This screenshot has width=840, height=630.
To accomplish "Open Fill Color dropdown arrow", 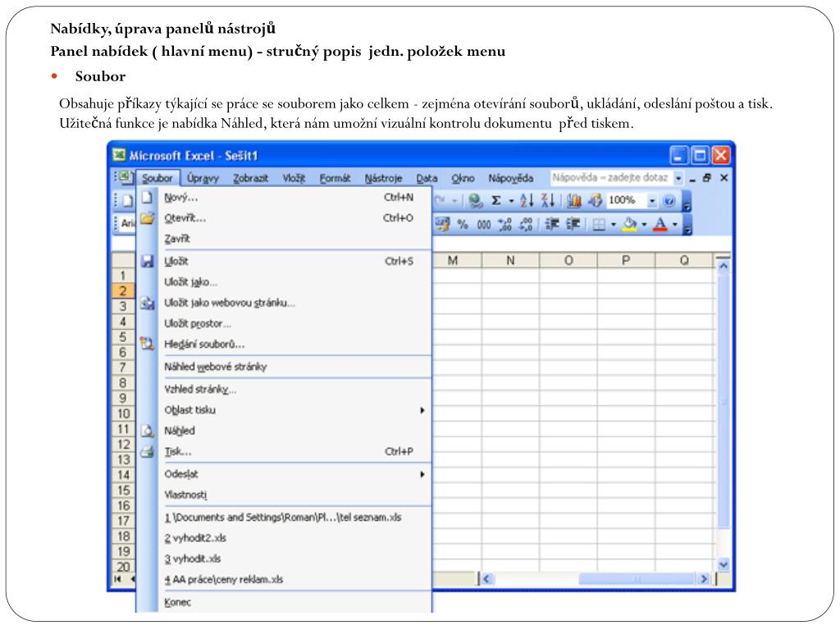I will pos(644,225).
